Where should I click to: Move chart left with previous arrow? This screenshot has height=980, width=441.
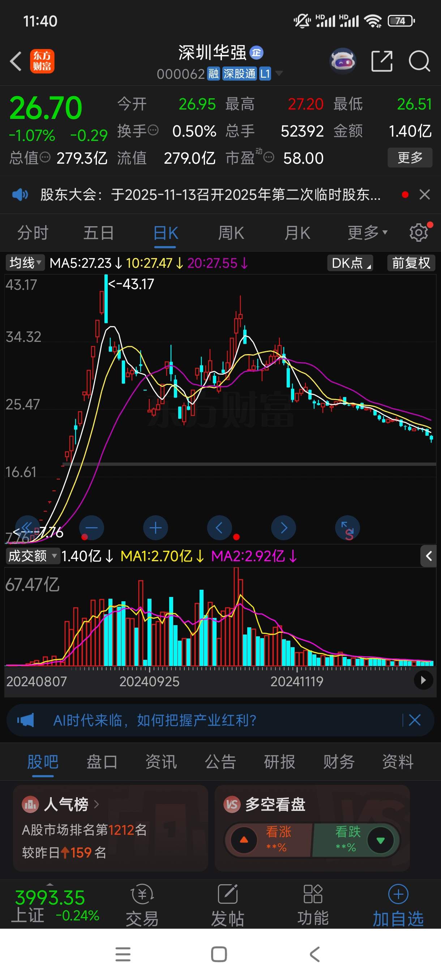(219, 528)
